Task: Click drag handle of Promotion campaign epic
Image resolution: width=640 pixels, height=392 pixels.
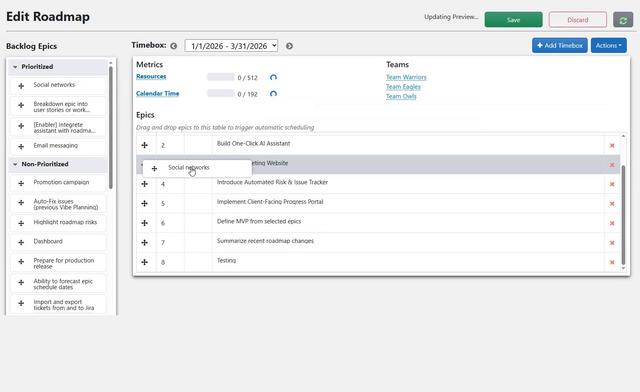Action: click(x=21, y=183)
